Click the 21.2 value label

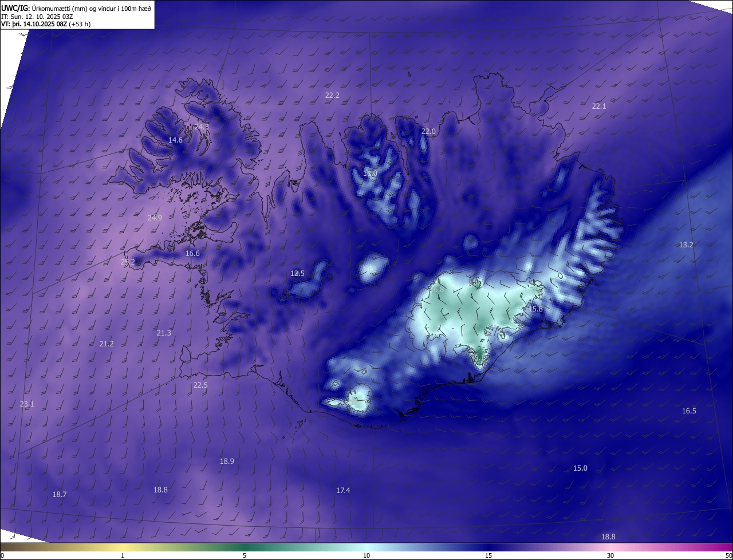(107, 344)
